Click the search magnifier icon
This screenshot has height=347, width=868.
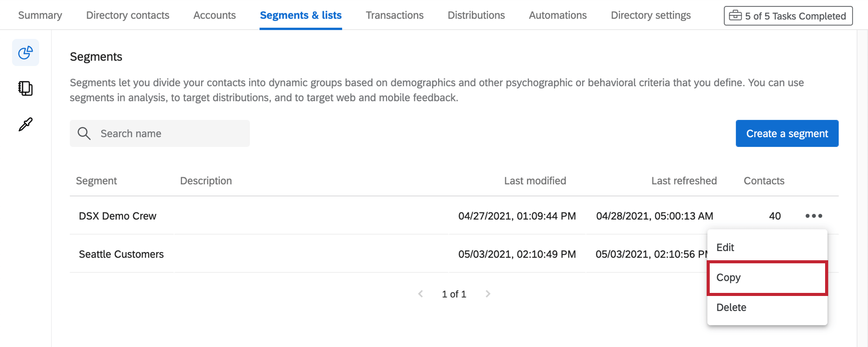click(84, 134)
